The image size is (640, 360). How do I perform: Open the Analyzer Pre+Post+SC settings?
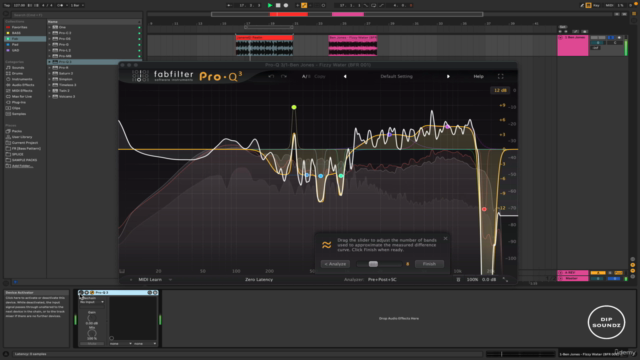coord(382,280)
